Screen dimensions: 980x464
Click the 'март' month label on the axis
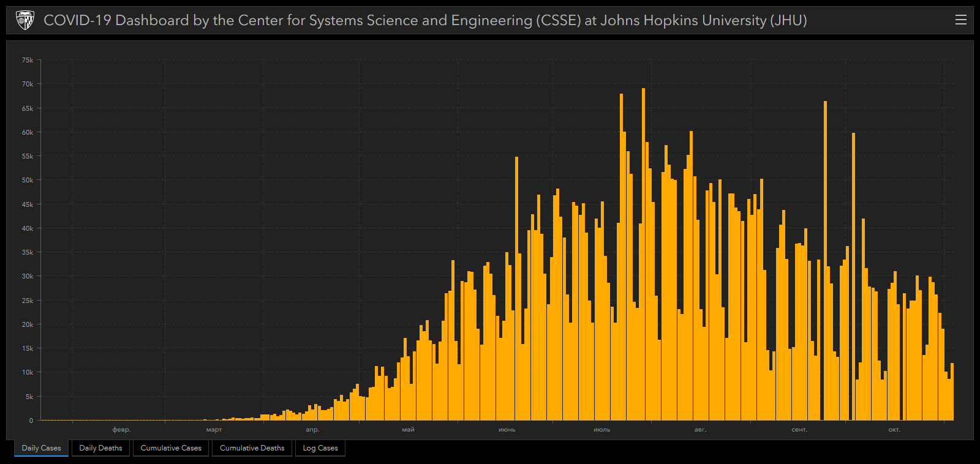tap(214, 430)
